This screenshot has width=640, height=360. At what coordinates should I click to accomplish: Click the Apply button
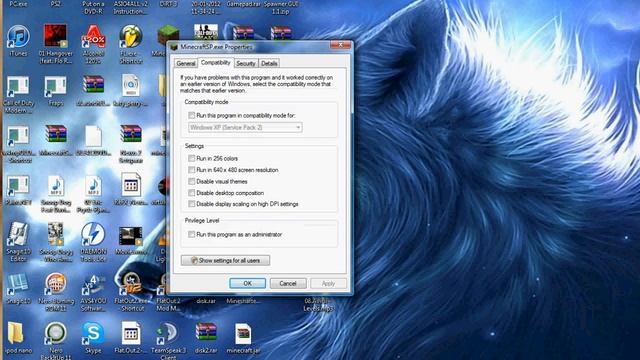(x=328, y=283)
